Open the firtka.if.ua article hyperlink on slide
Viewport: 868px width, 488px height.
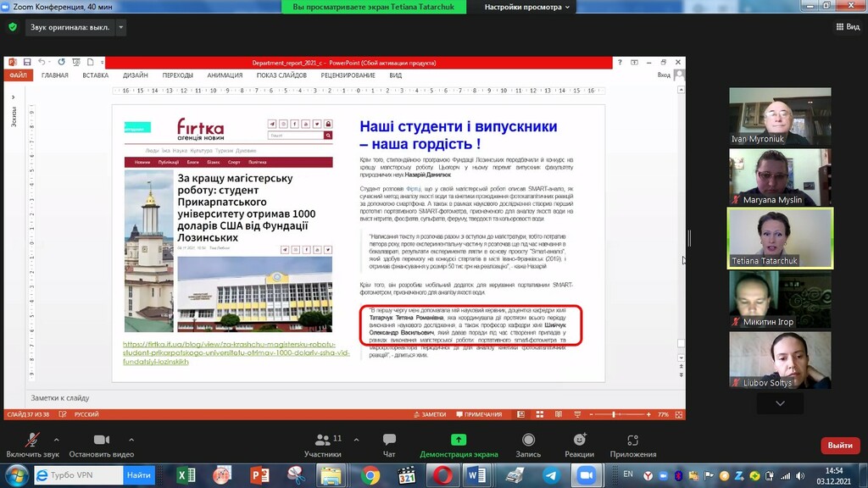coord(236,353)
